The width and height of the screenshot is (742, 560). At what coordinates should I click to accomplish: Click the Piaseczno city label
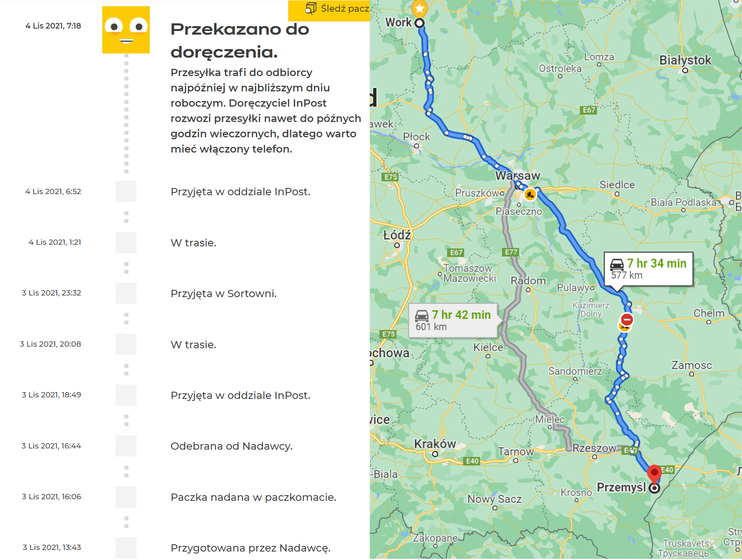point(519,211)
